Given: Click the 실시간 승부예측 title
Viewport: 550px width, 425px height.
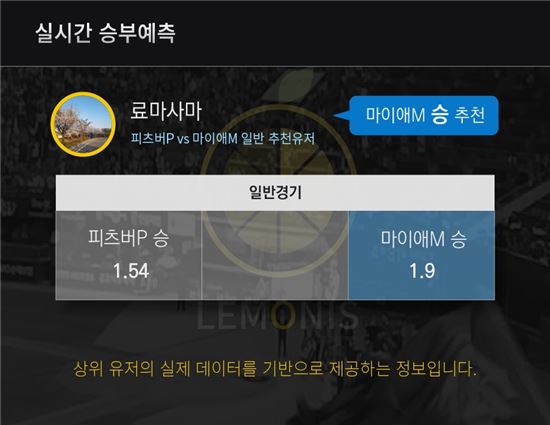Looking at the screenshot, I should pos(105,33).
